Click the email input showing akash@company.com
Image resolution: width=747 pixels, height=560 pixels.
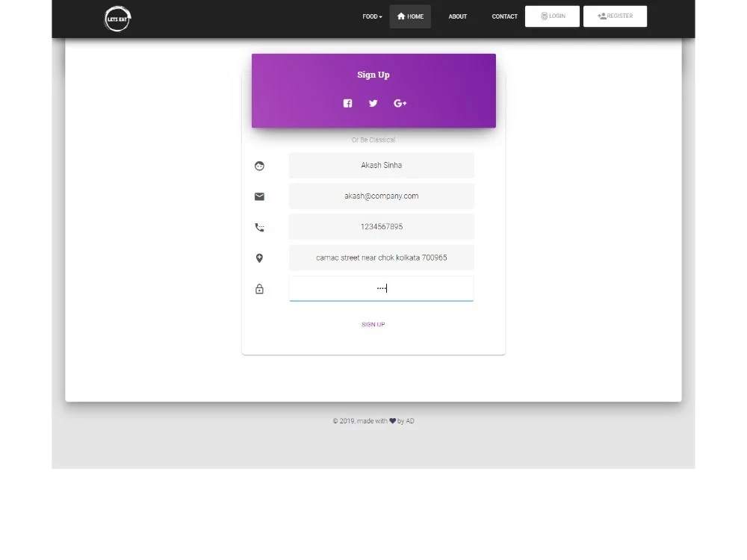[x=381, y=196]
